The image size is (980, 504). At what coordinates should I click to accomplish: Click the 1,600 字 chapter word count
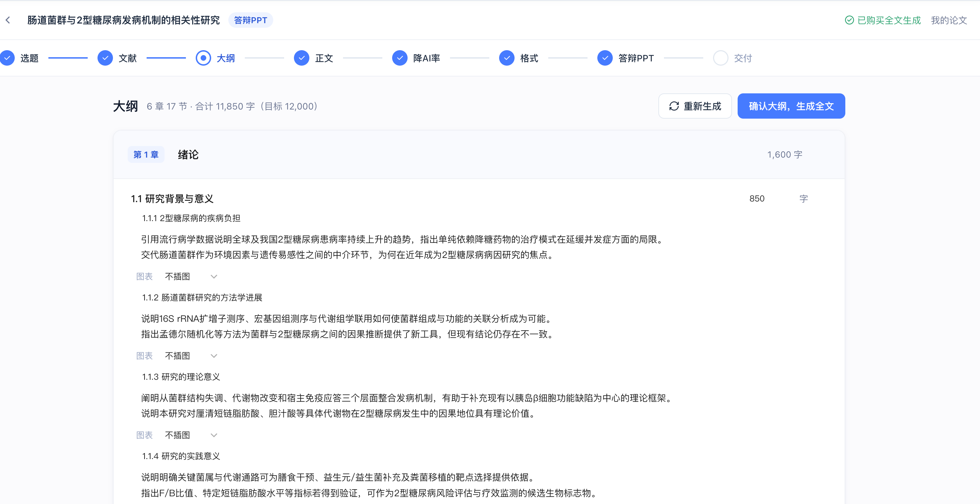pyautogui.click(x=785, y=154)
